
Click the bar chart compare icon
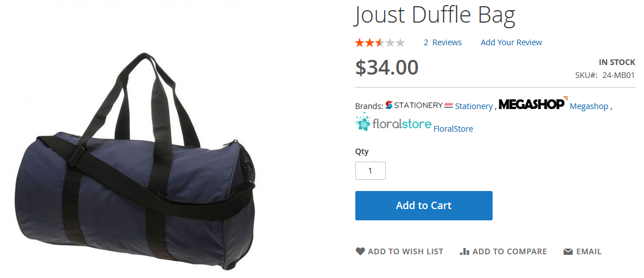point(464,251)
